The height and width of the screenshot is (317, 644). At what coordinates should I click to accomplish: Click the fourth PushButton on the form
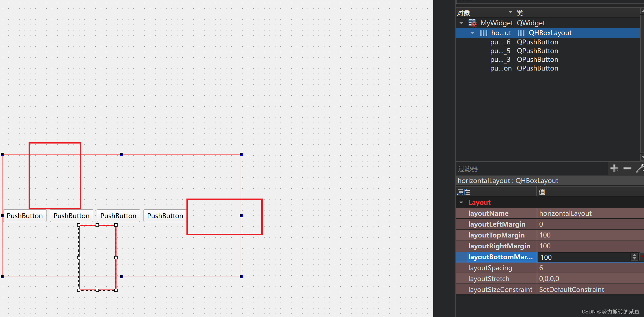point(165,216)
